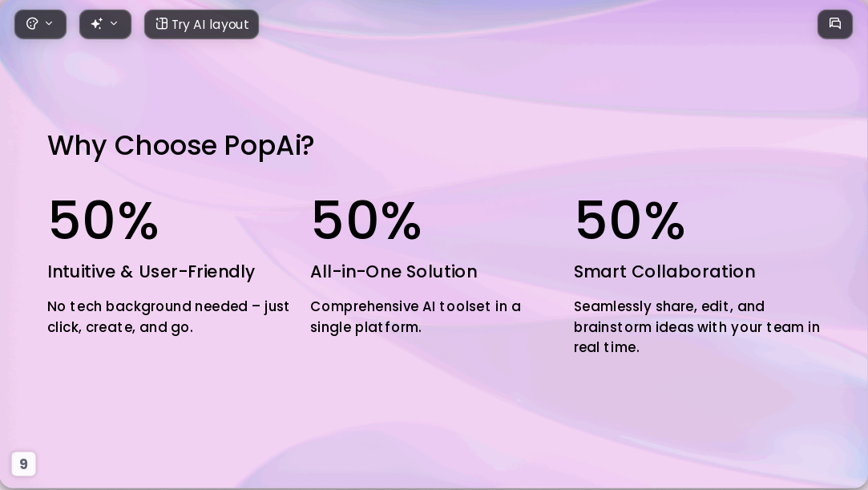Open the comments icon at top right
Viewport: 868px width, 490px height.
(835, 24)
